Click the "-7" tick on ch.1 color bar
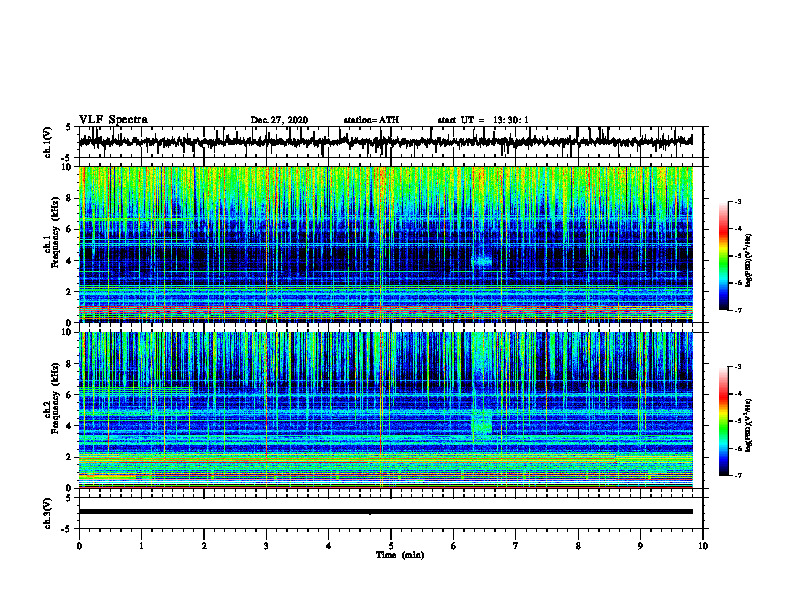The width and height of the screenshot is (792, 612). pyautogui.click(x=738, y=310)
